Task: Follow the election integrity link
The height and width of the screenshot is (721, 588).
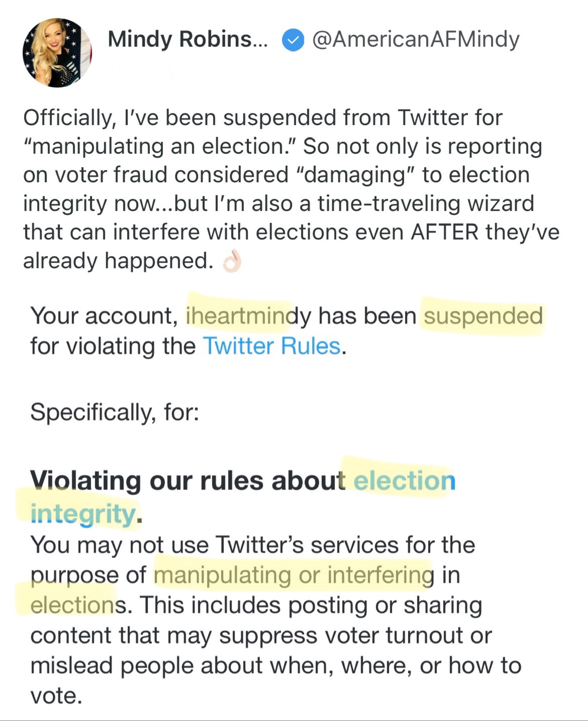Action: (x=404, y=481)
